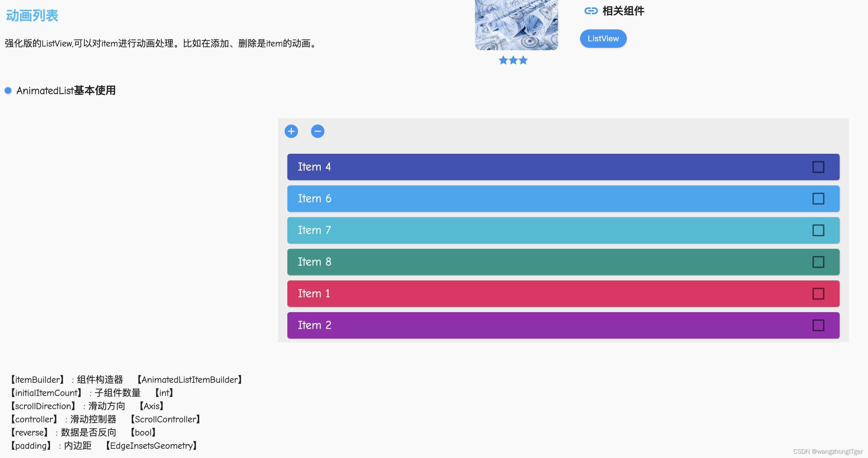The width and height of the screenshot is (868, 458).
Task: Select the Item 4 indigo row
Action: tap(563, 167)
